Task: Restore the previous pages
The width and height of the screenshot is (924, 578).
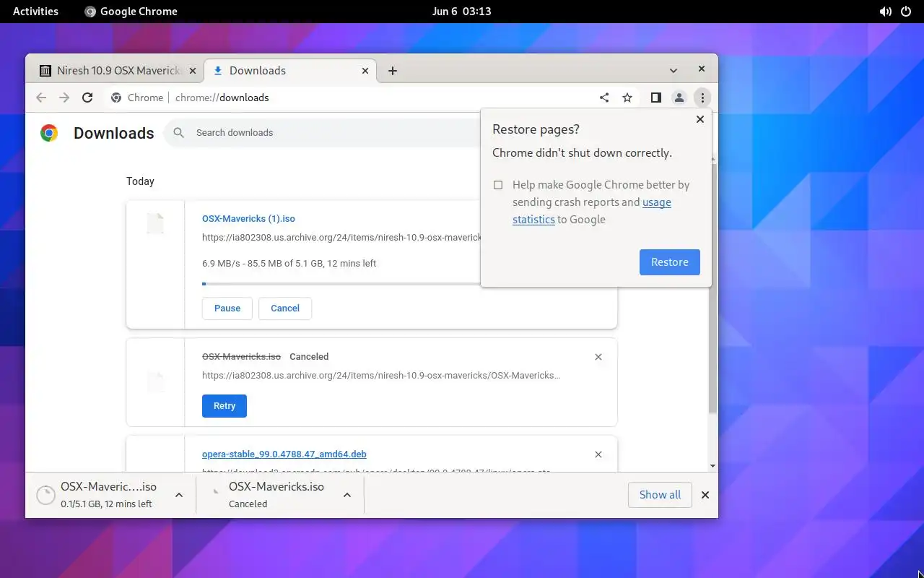Action: (670, 262)
